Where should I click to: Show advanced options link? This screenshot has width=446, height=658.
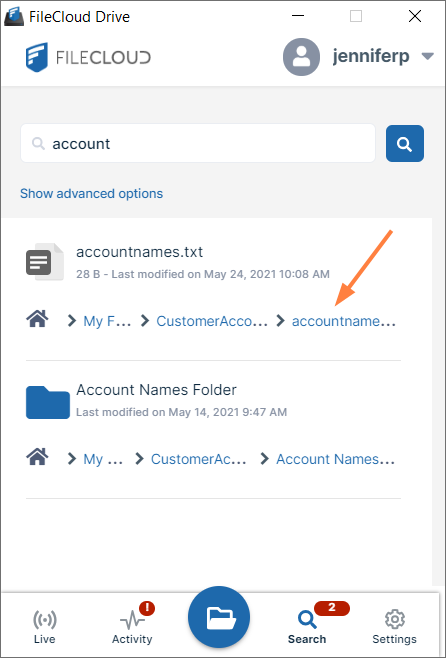click(91, 193)
